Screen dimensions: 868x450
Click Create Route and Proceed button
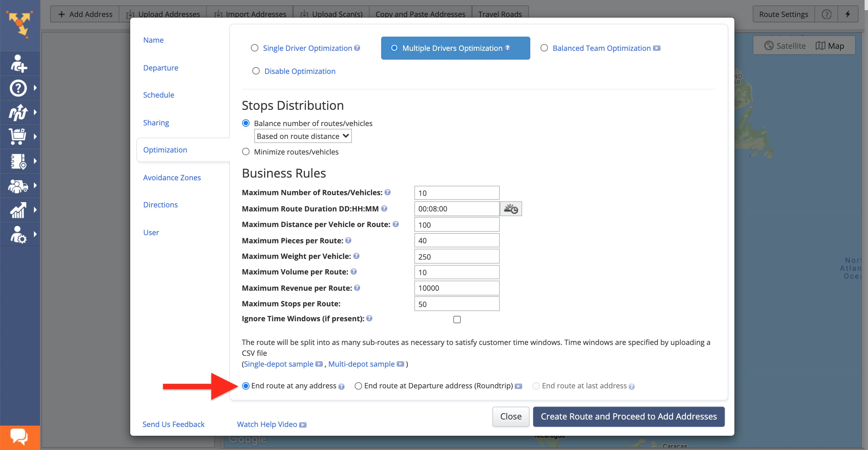point(628,416)
